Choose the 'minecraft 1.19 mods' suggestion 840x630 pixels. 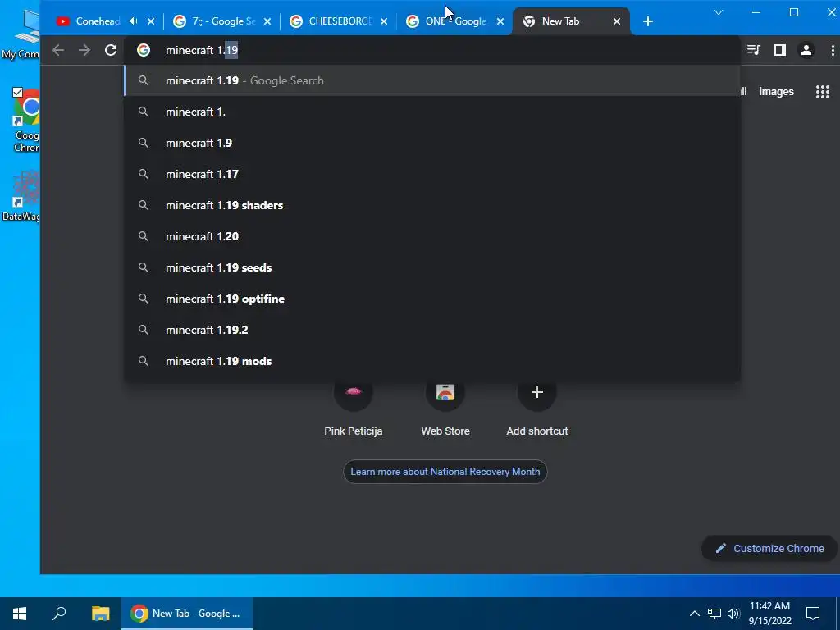pyautogui.click(x=431, y=361)
